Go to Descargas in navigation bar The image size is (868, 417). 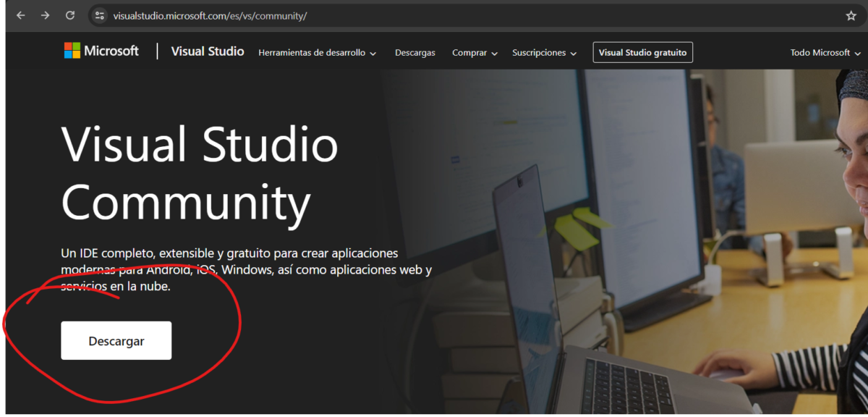point(415,53)
